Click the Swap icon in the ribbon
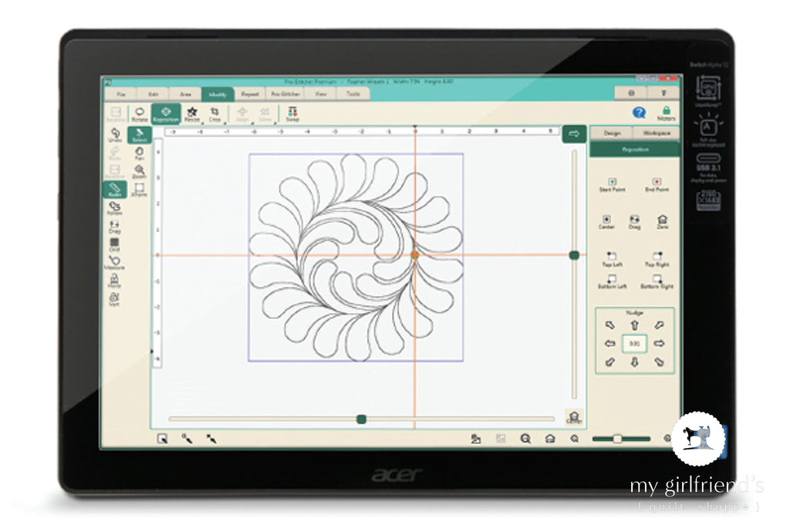This screenshot has height=532, width=790. [x=292, y=114]
